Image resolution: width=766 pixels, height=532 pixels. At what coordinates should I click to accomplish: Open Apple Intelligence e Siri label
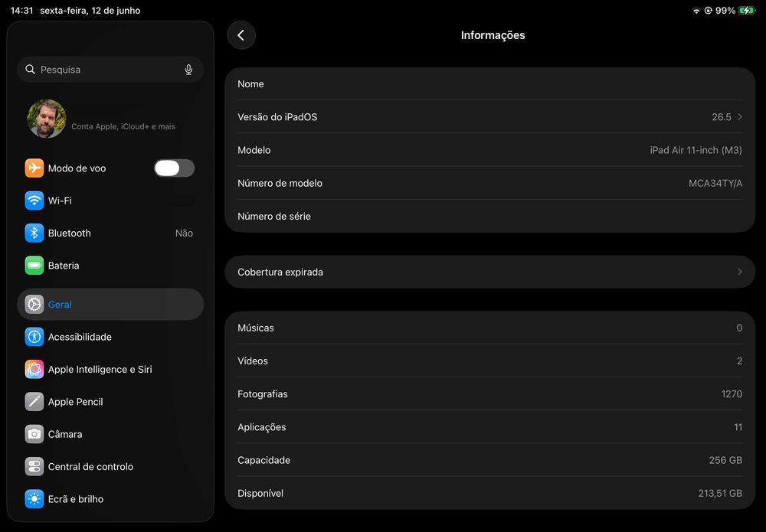[100, 370]
